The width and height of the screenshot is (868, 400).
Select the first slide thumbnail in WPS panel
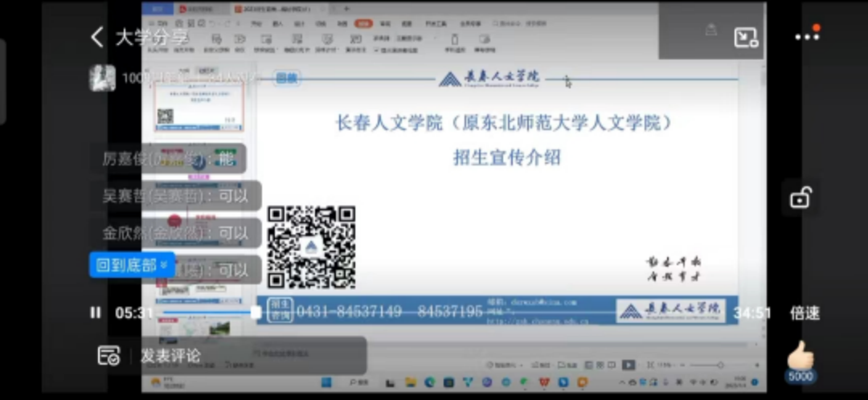(199, 107)
